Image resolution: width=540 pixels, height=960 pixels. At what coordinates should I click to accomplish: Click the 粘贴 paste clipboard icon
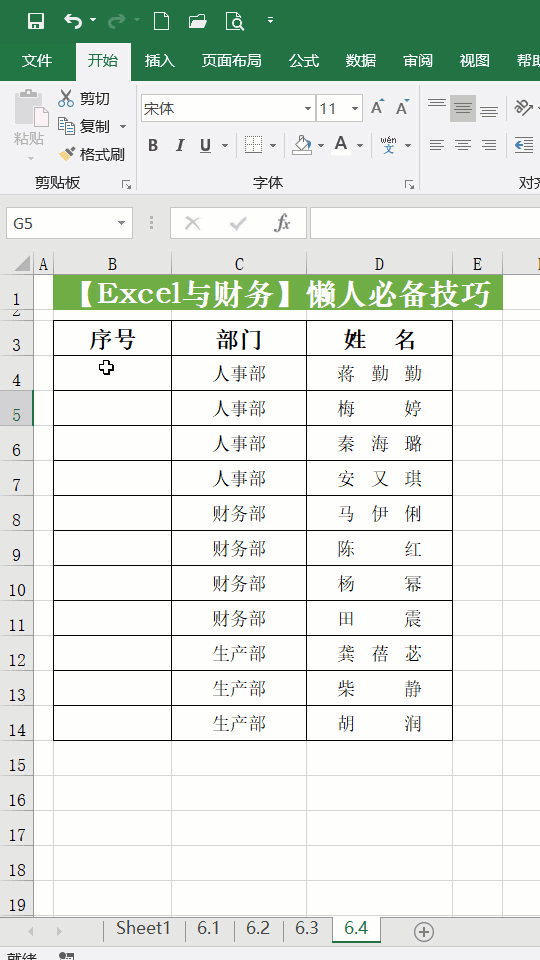click(29, 108)
